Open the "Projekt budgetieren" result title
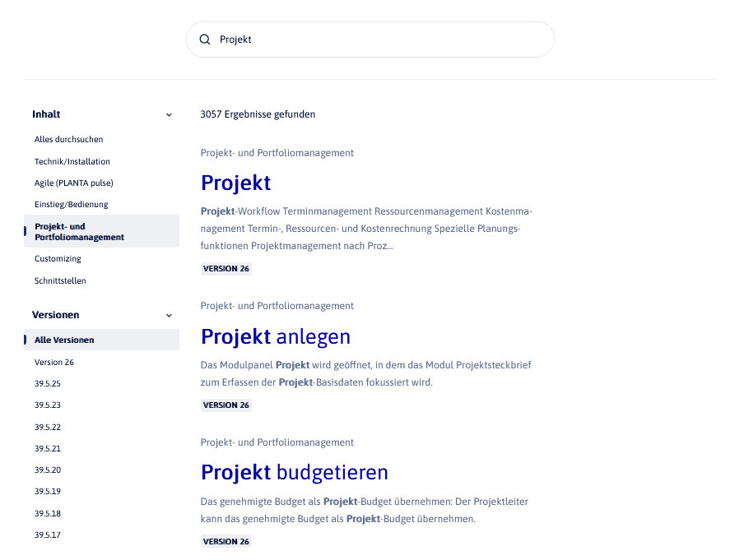The image size is (730, 560). pos(294,473)
